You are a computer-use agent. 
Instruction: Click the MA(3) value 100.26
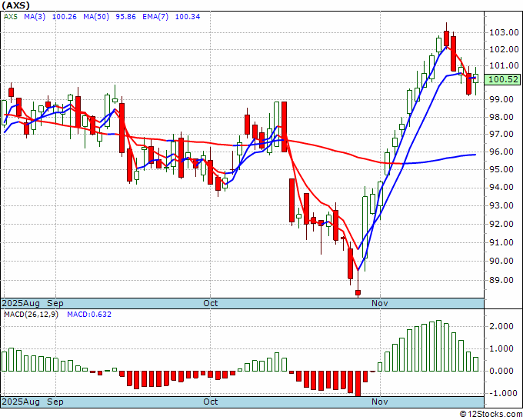(x=65, y=17)
